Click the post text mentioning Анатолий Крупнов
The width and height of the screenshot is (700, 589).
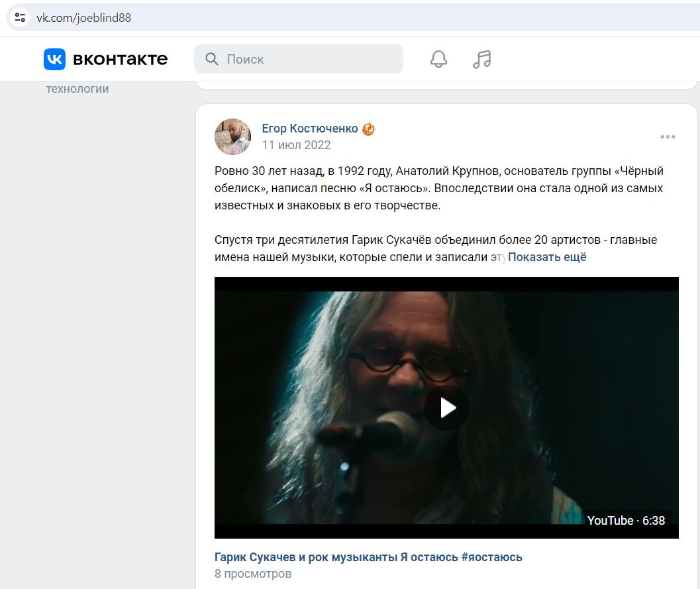click(439, 188)
